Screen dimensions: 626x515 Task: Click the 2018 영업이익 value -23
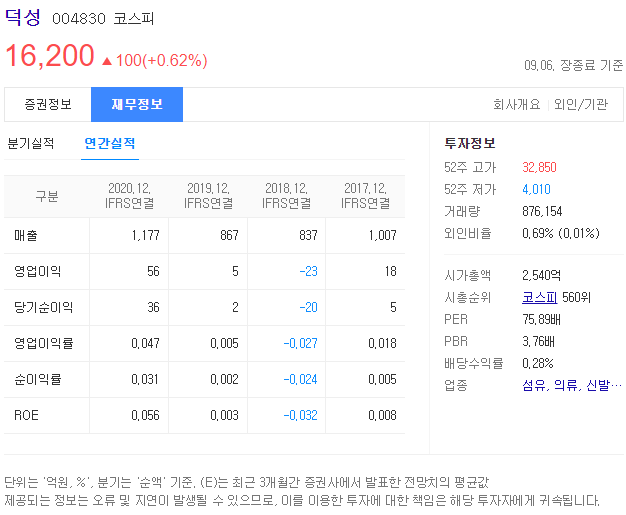tap(309, 271)
